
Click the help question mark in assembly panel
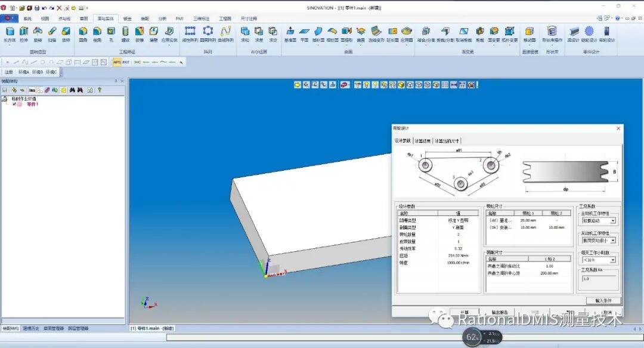click(x=100, y=90)
